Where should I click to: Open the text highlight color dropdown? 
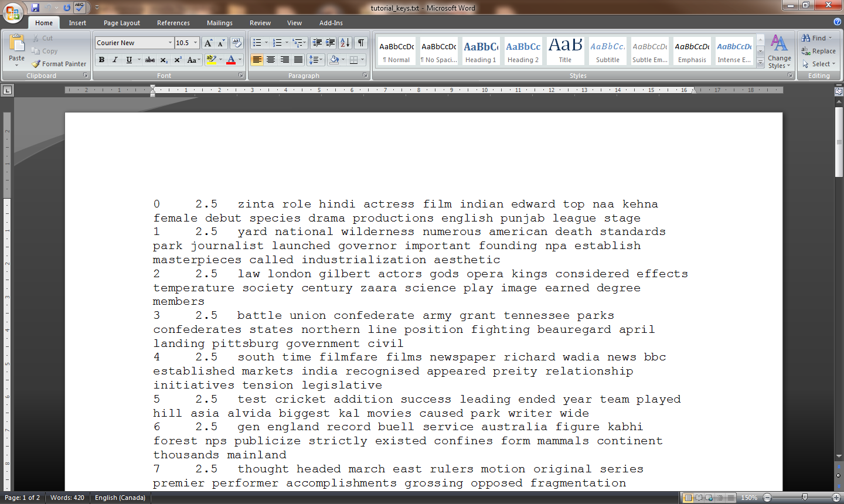(x=221, y=60)
